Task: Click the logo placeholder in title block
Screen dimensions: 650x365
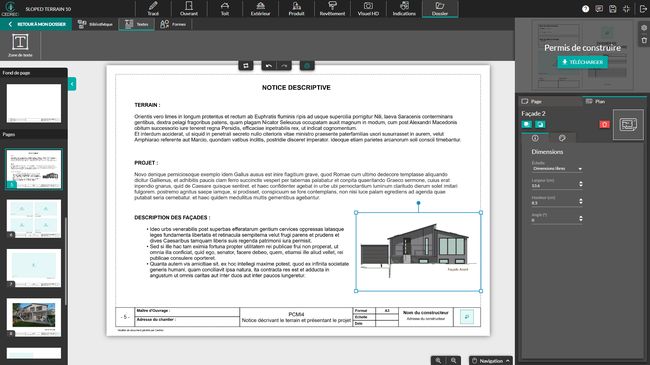Action: (x=467, y=317)
